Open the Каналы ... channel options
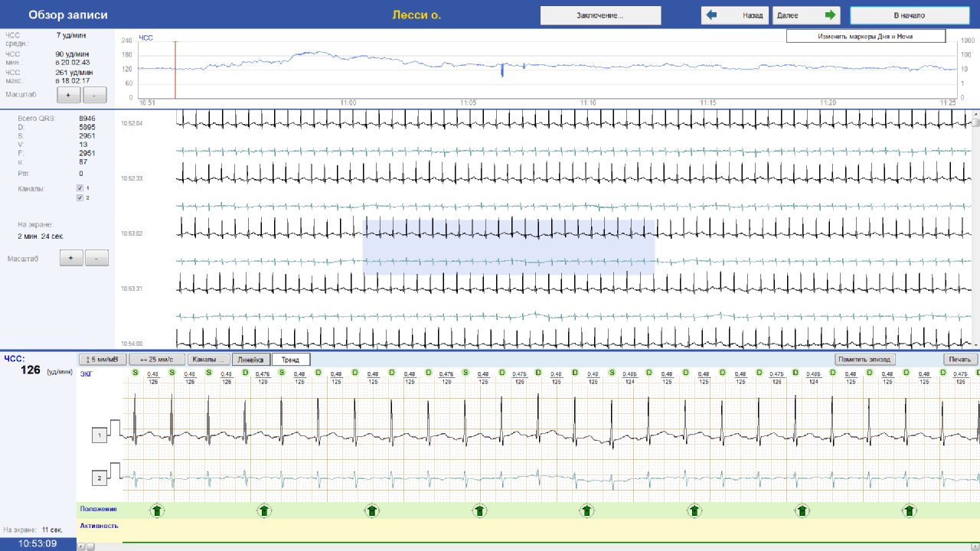Image resolution: width=980 pixels, height=551 pixels. click(208, 359)
